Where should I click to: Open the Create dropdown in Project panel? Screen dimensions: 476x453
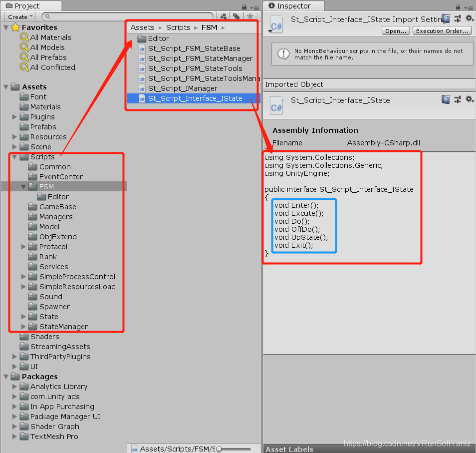20,16
